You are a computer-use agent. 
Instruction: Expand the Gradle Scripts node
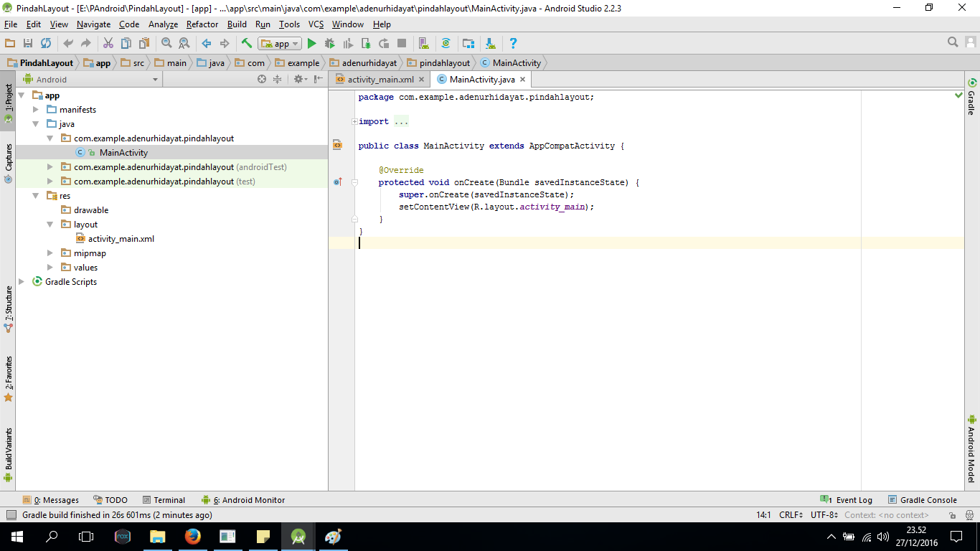[22, 282]
